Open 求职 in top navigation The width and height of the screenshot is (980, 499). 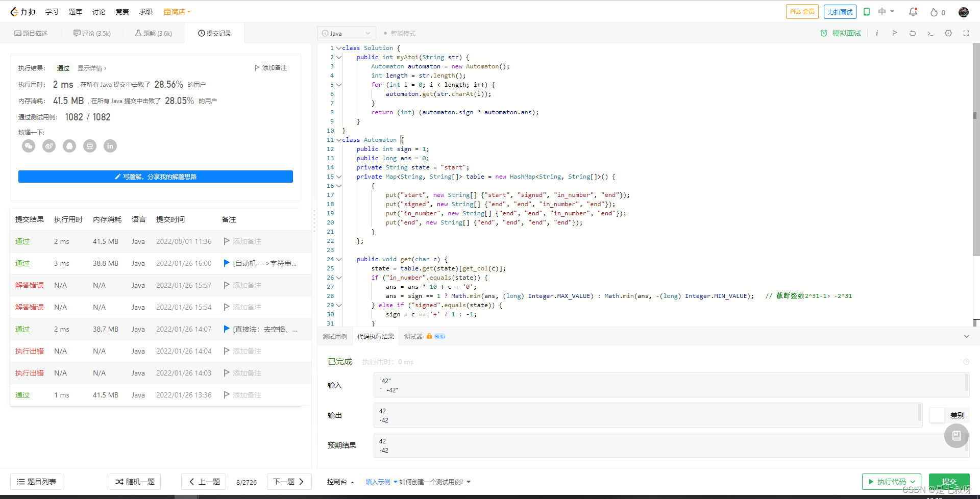point(146,12)
